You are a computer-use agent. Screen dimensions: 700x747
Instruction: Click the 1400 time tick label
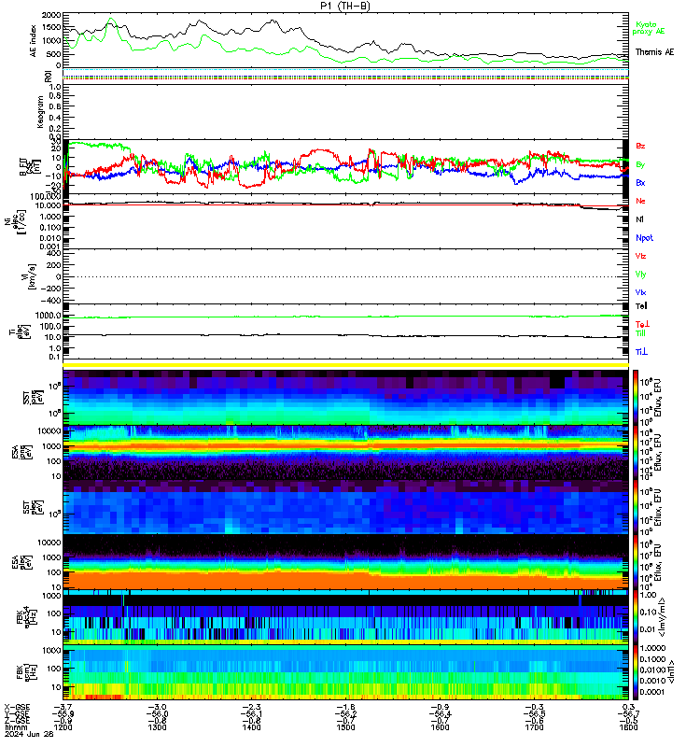[251, 727]
